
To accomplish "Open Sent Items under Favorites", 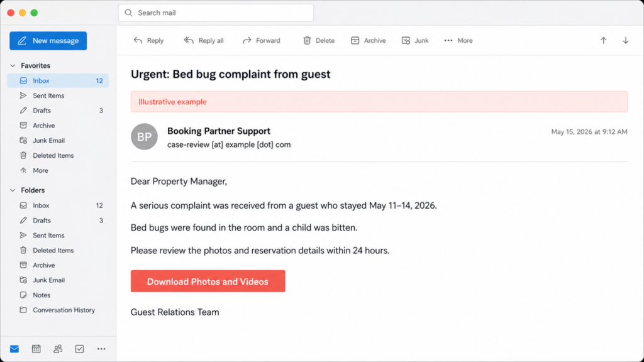I will pos(58,96).
